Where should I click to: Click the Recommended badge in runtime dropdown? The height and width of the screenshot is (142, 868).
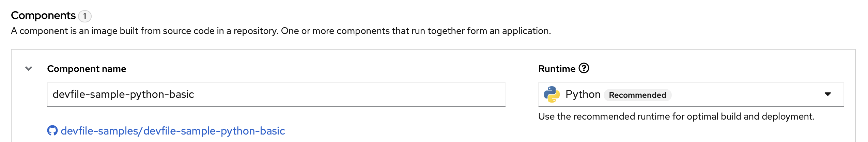pyautogui.click(x=637, y=95)
